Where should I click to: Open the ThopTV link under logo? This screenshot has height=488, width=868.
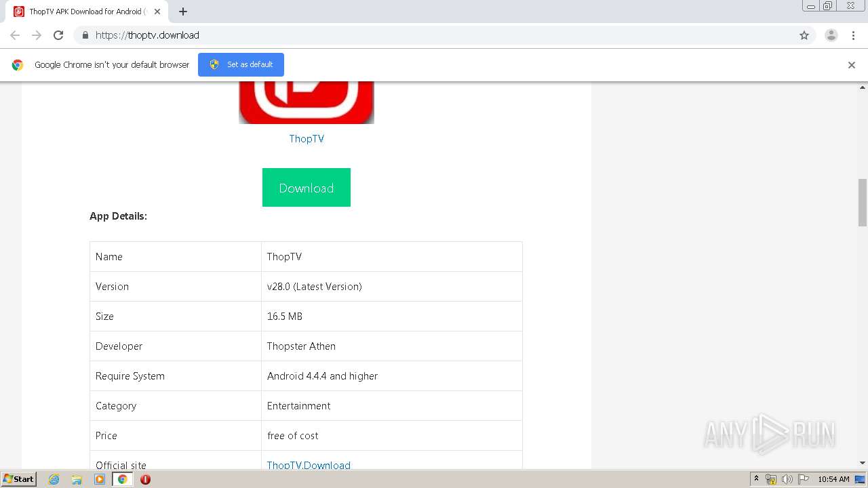[307, 138]
